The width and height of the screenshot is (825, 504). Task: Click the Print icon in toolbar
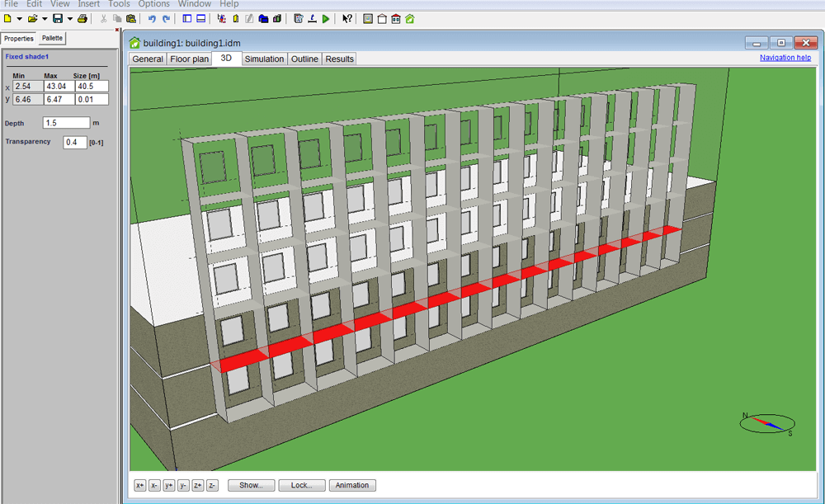82,18
